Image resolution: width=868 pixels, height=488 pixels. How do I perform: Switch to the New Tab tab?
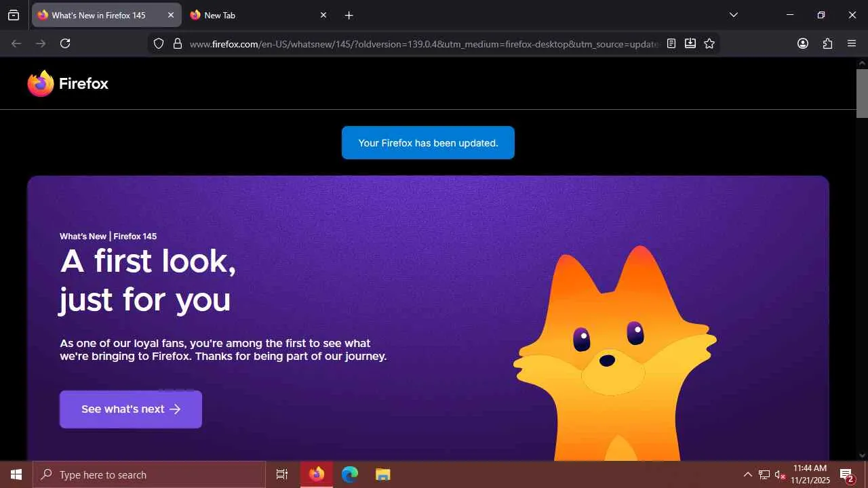258,15
